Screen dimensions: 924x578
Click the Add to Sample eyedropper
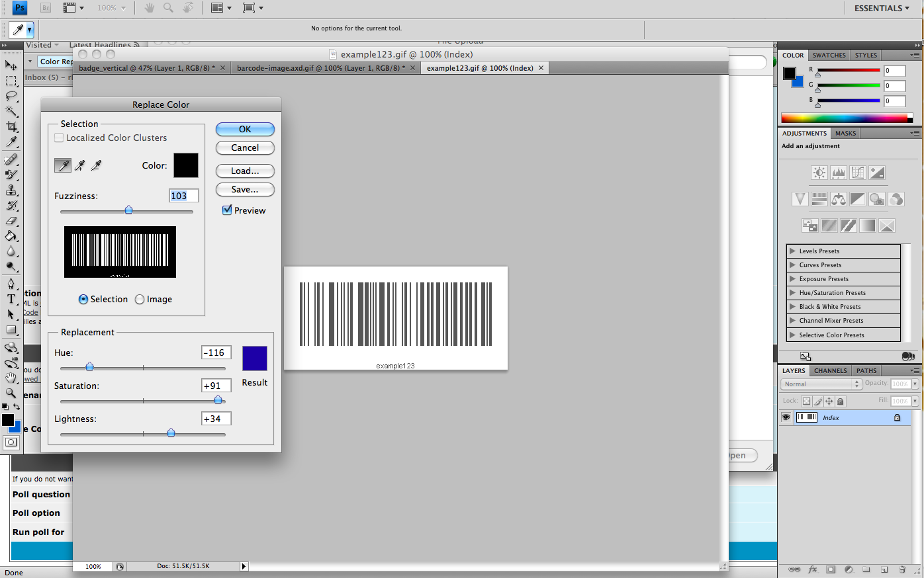tap(80, 165)
